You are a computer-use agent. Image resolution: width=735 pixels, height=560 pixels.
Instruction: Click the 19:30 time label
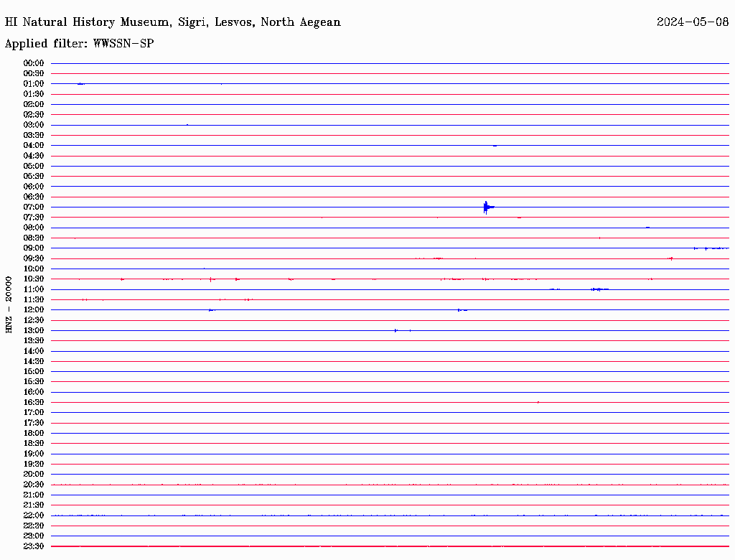pyautogui.click(x=34, y=464)
